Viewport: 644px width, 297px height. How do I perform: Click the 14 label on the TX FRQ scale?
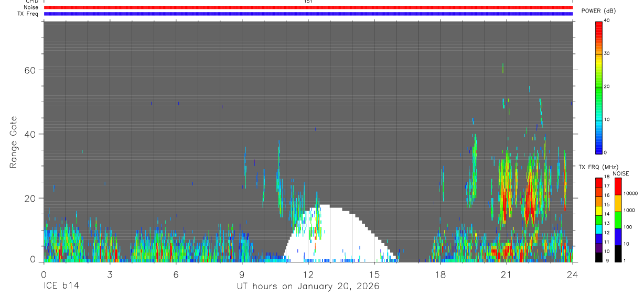(606, 214)
